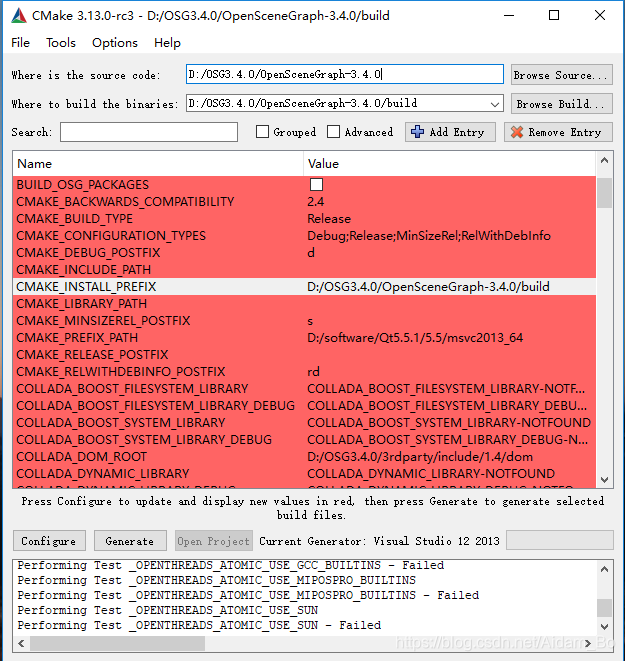Open the Tools menu

(61, 43)
